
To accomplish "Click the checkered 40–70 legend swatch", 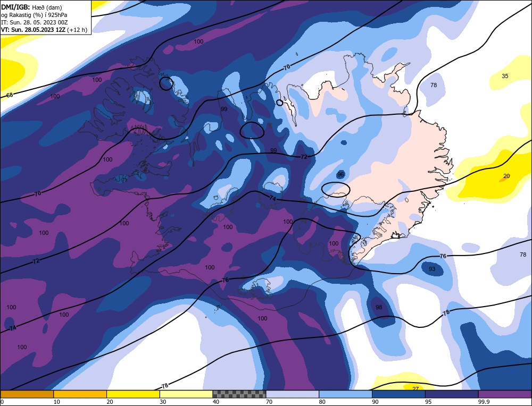I will click(x=239, y=394).
